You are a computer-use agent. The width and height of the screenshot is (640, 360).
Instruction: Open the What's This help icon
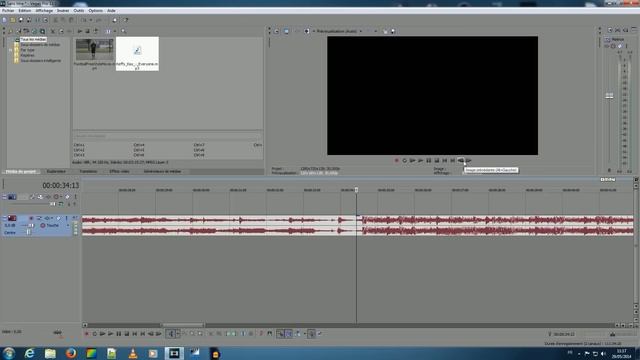pos(126,20)
